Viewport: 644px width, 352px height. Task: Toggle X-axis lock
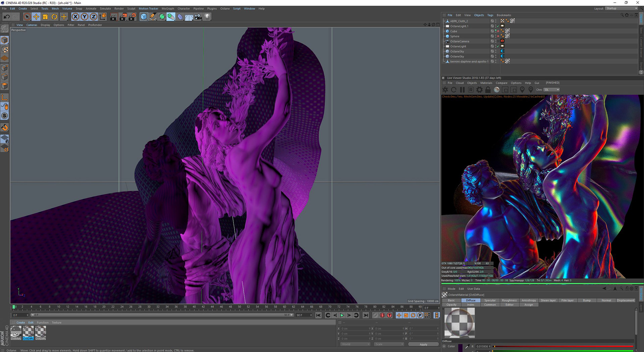(x=75, y=17)
